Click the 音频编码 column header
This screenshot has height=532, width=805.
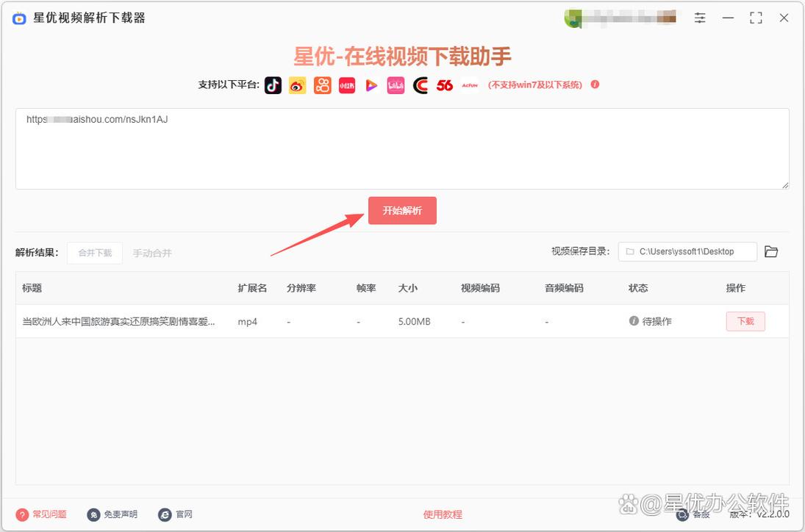point(564,288)
